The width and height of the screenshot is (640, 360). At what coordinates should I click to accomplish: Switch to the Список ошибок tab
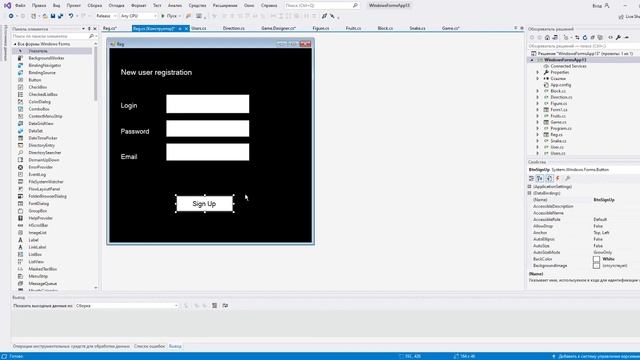[149, 346]
